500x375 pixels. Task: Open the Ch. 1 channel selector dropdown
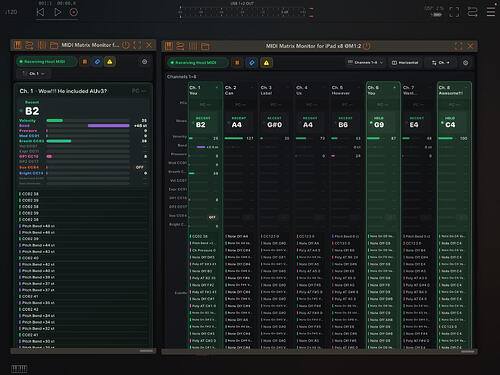tap(33, 74)
